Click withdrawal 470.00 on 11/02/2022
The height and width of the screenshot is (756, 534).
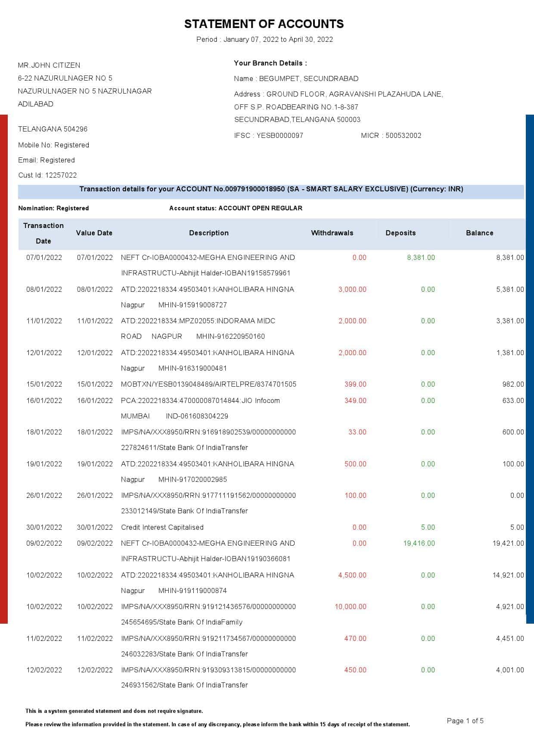[x=356, y=638]
